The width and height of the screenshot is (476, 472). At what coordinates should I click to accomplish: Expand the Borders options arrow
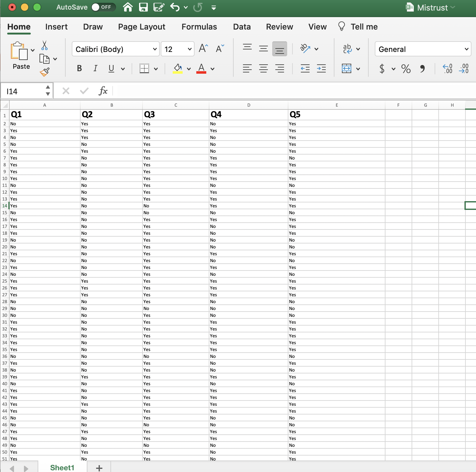tap(156, 69)
